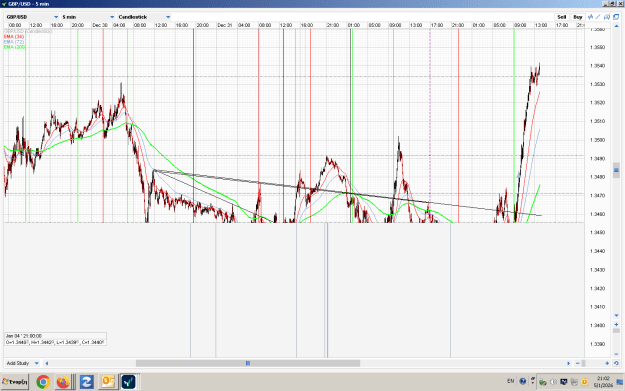The width and height of the screenshot is (625, 391).
Task: Click the right-side vertical scrollbar thumb
Action: 616,170
